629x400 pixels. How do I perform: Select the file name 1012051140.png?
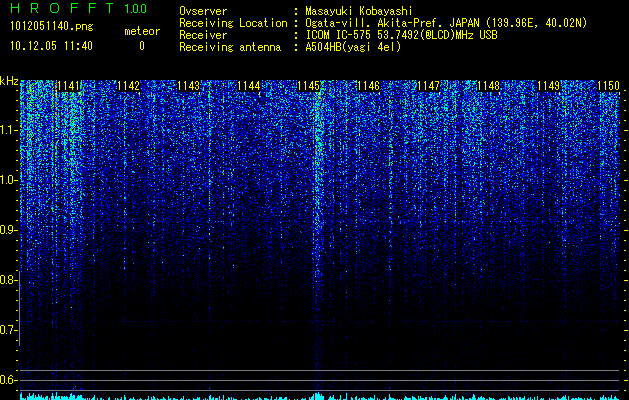click(52, 26)
